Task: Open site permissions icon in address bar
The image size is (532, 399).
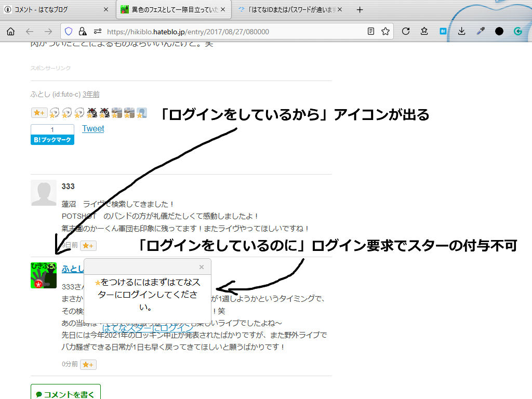Action: click(x=98, y=32)
